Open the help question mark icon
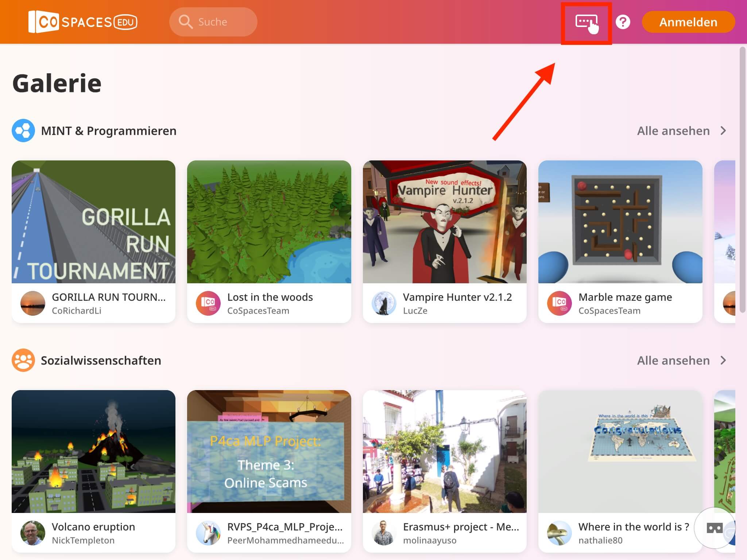 (623, 22)
